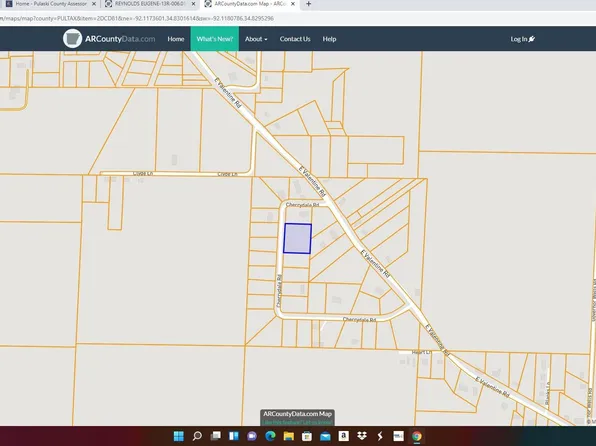Open the Home nav menu item
Viewport: 596px width, 446px height.
coord(176,39)
